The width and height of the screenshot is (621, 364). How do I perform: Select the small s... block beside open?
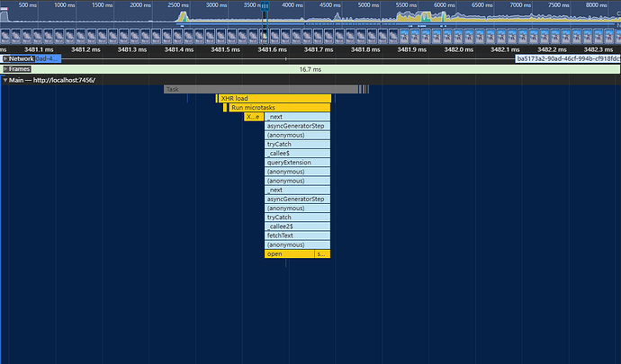[322, 254]
